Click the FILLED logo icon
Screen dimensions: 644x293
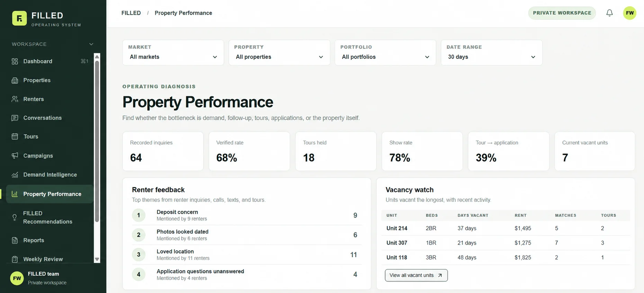(19, 18)
